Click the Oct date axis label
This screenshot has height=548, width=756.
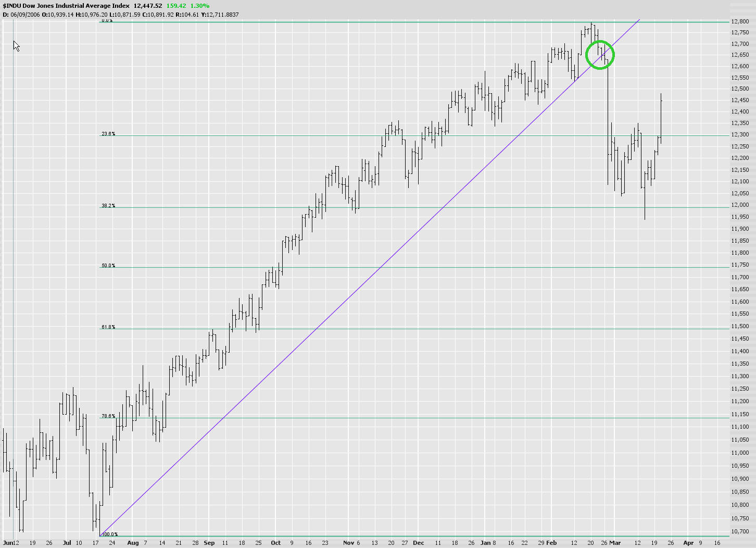tap(275, 543)
